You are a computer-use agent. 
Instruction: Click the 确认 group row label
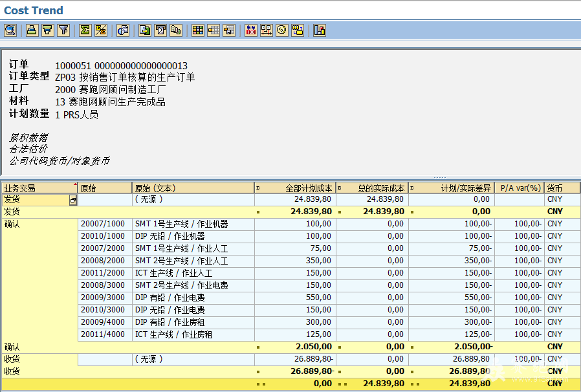click(12, 224)
